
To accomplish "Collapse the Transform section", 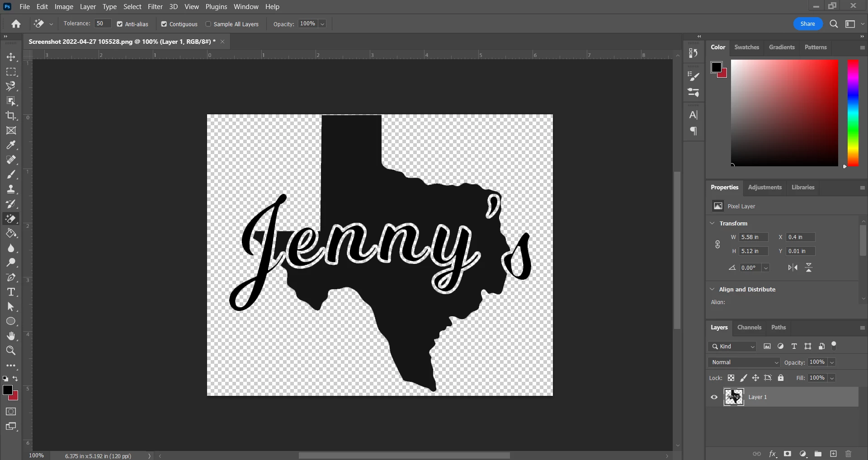I will [712, 223].
